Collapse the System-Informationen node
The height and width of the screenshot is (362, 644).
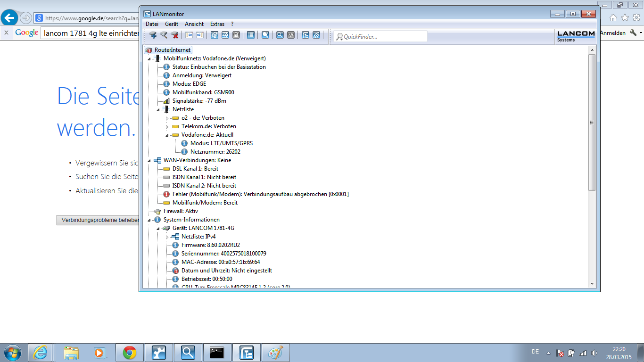[x=149, y=220]
